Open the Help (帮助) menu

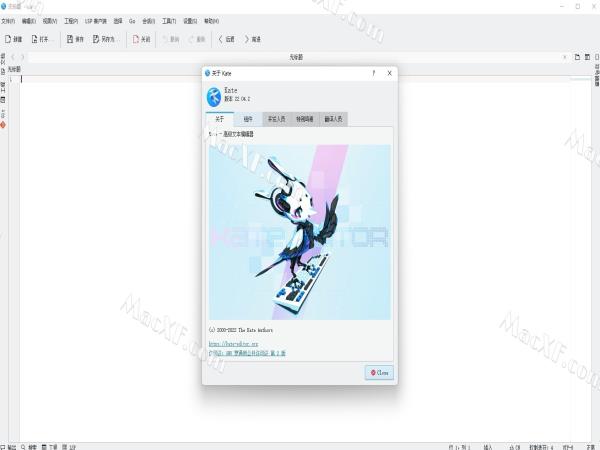point(211,21)
